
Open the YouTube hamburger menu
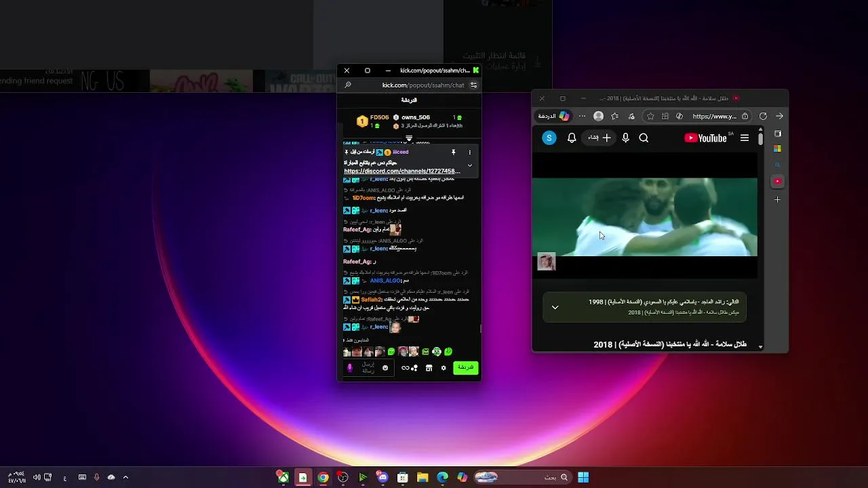click(745, 138)
